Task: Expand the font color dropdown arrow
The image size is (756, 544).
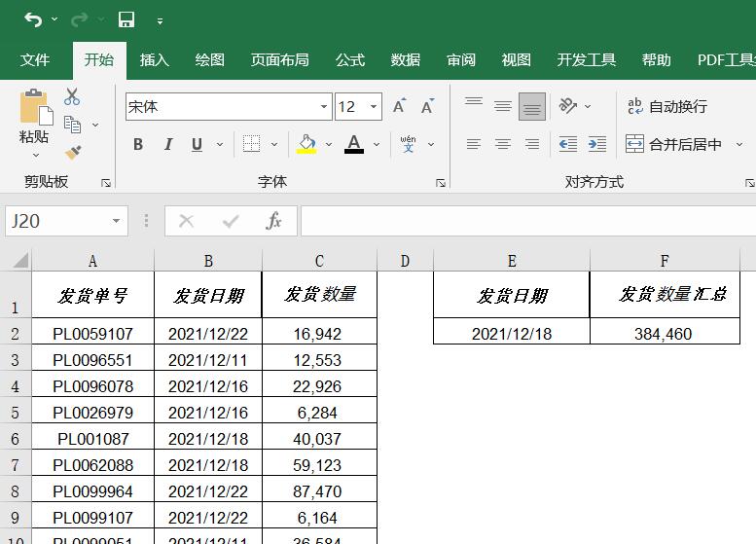Action: click(377, 144)
